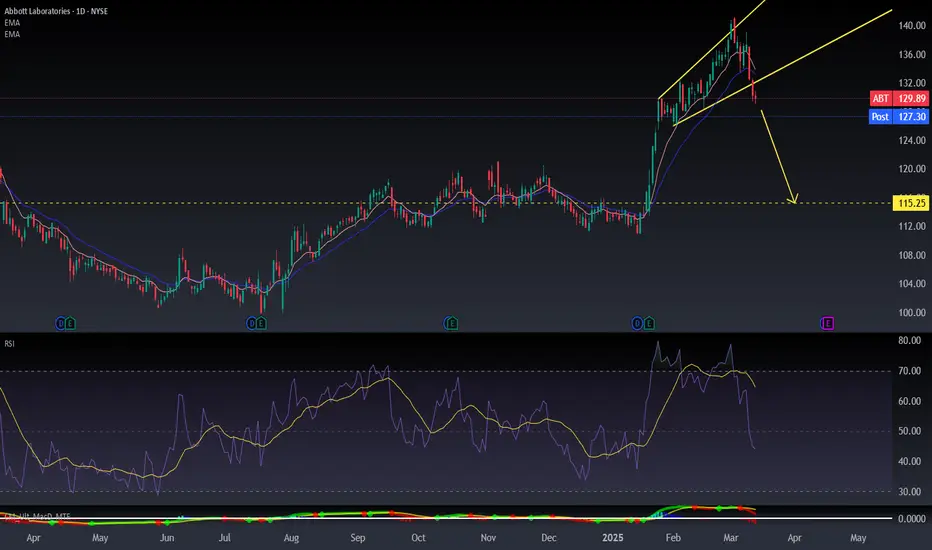Click the blue Post 127.30 price tag
This screenshot has width=932, height=550.
(899, 117)
